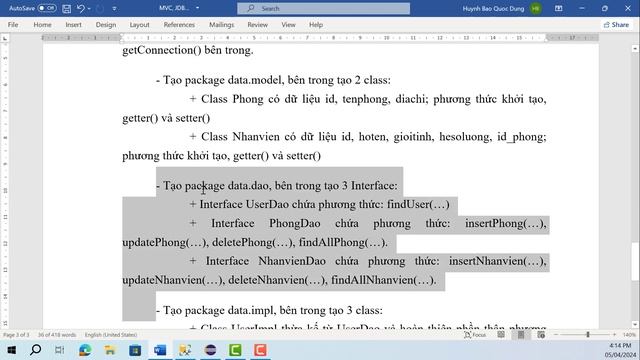Click the green Camtasia icon in taskbar

pos(235,350)
